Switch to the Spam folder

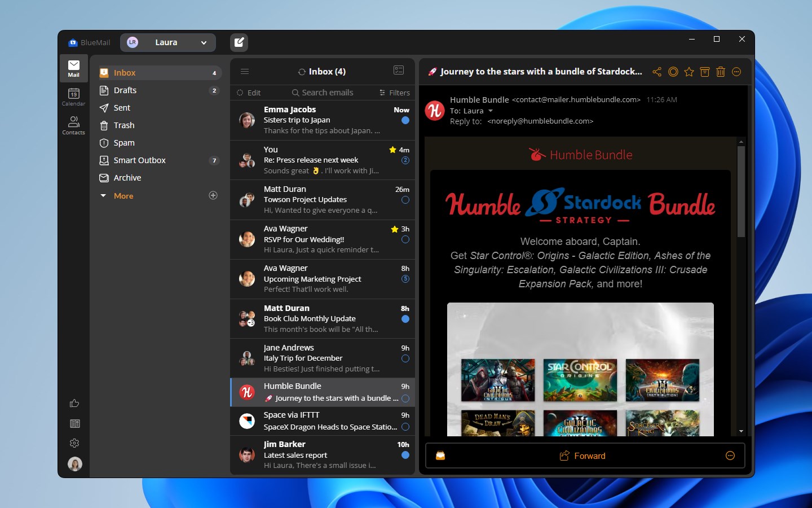(123, 143)
